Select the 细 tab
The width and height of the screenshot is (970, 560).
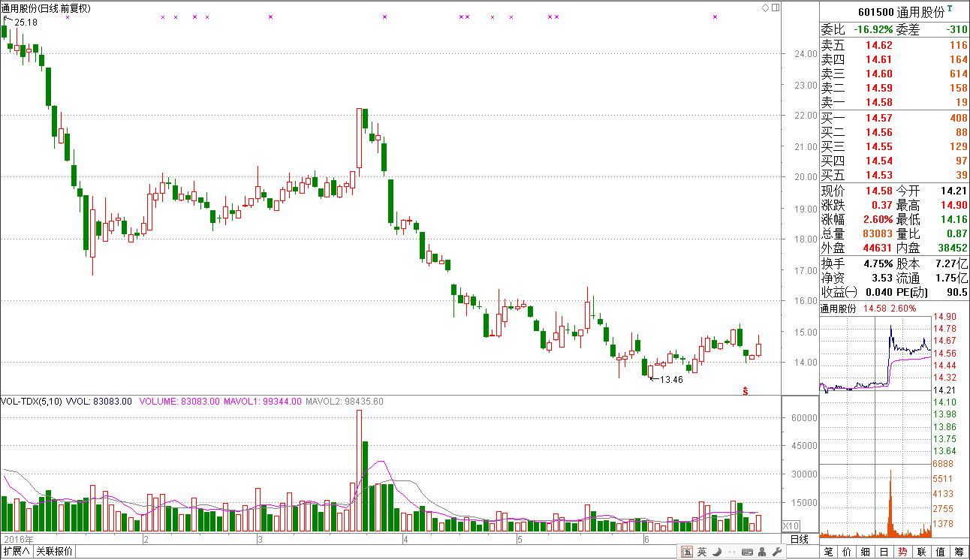coord(866,552)
